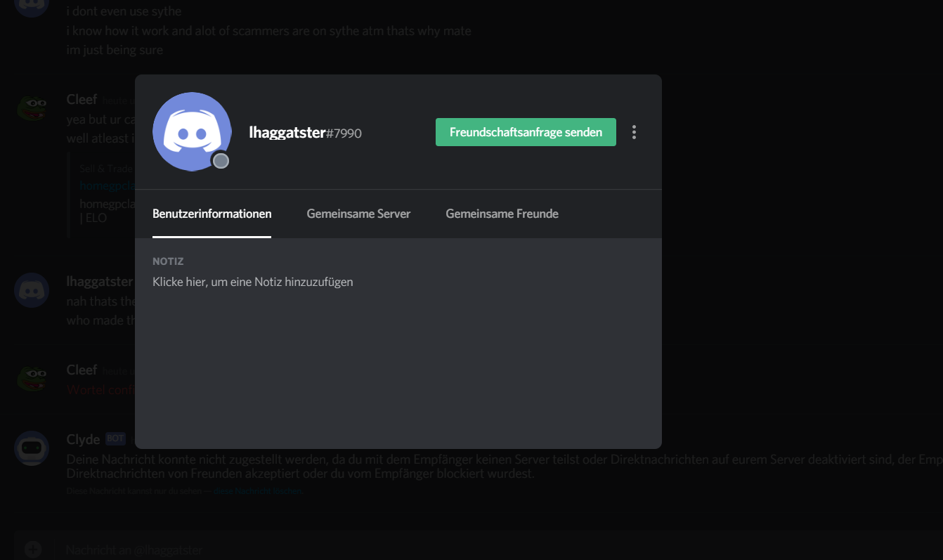The image size is (943, 560).
Task: Click the plus attach icon in message bar
Action: (x=33, y=549)
